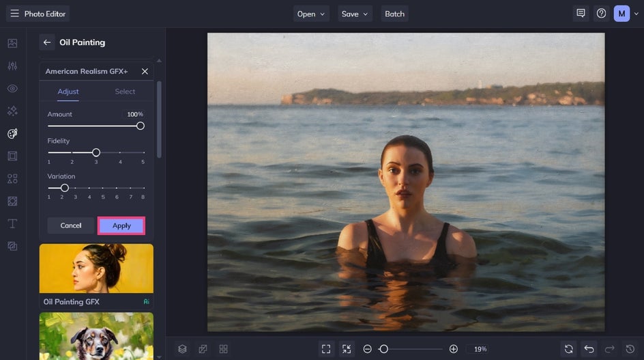
Task: Click the Variation slider handle
Action: point(65,188)
